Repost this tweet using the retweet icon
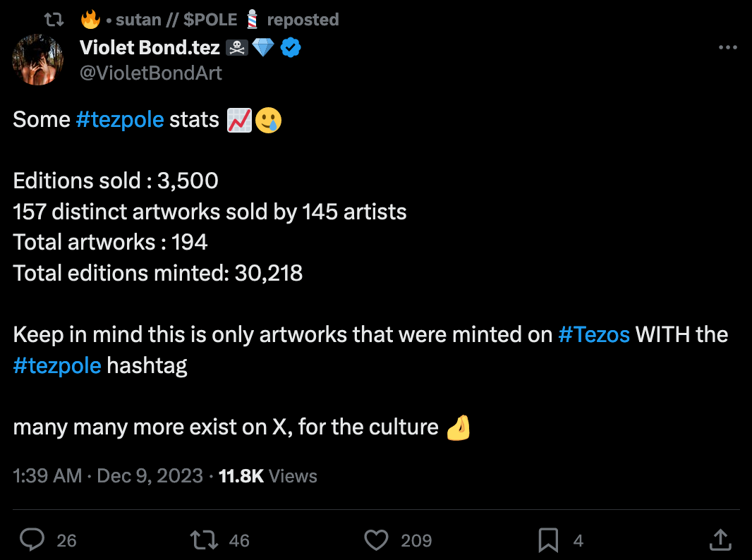The image size is (752, 560). coord(205,540)
